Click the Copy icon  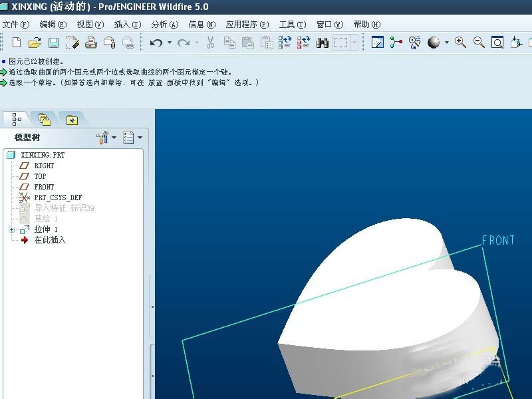pos(229,43)
